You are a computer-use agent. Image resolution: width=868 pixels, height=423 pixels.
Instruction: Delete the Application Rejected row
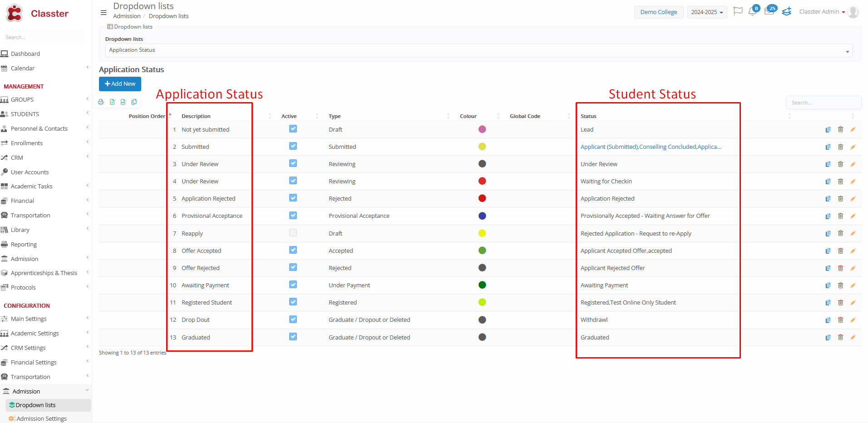pyautogui.click(x=840, y=199)
